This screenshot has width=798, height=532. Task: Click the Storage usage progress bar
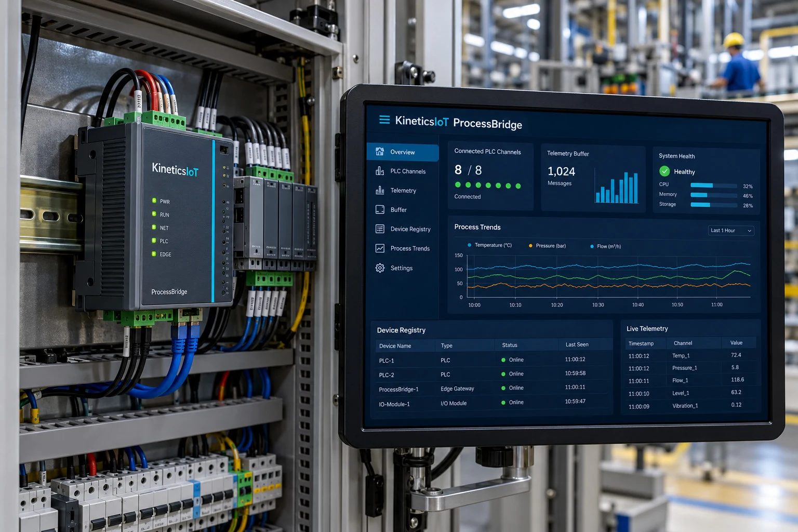[x=714, y=205]
